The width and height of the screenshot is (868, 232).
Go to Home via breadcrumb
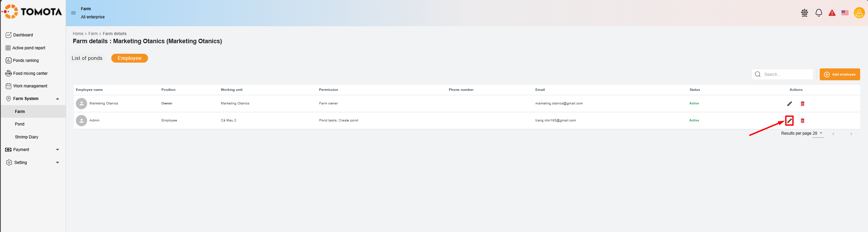(x=78, y=34)
